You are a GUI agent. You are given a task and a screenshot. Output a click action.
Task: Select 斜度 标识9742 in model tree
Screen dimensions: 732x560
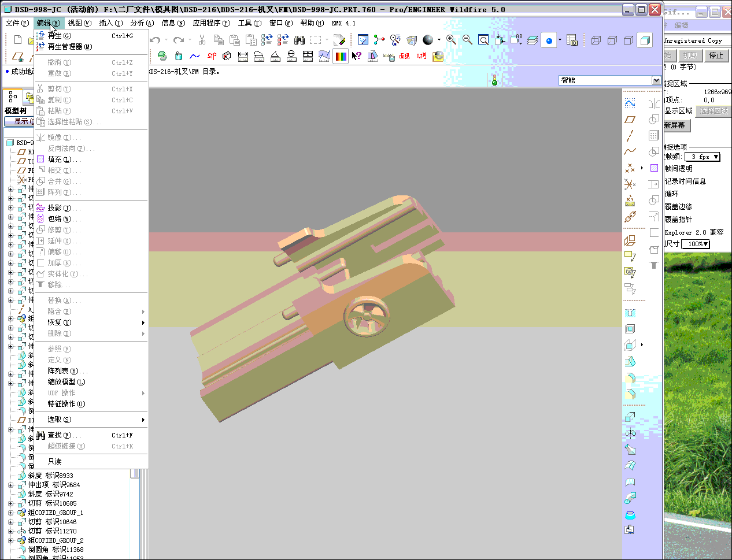[51, 494]
